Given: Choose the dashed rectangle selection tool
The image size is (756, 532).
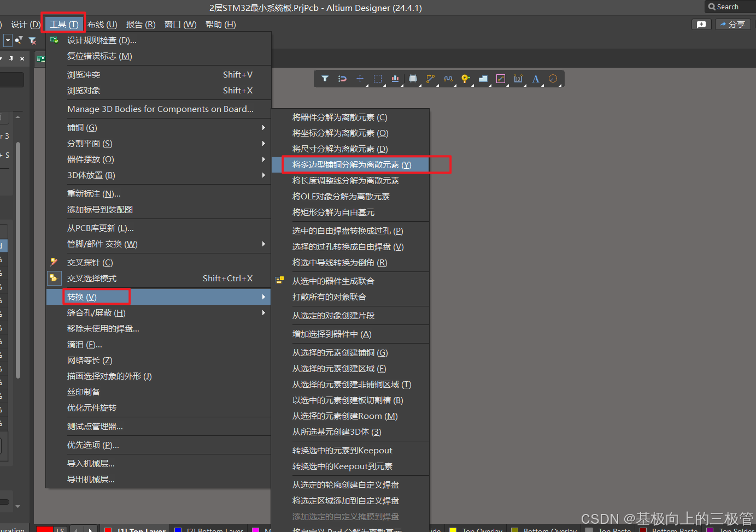Looking at the screenshot, I should [x=377, y=79].
